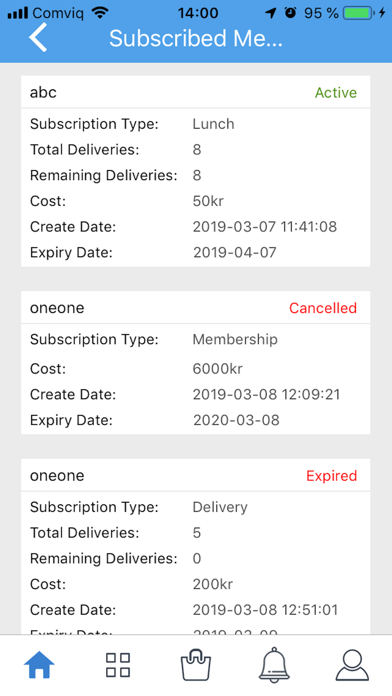392x696 pixels.
Task: Open the Home tab icon
Action: 39,664
